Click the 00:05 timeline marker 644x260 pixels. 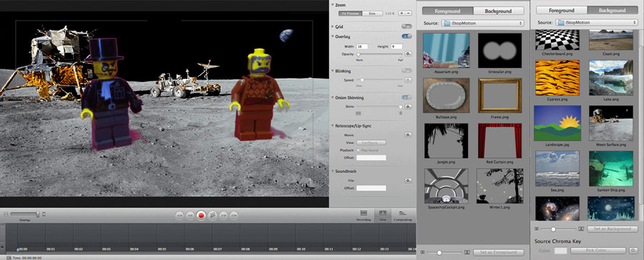(162, 249)
